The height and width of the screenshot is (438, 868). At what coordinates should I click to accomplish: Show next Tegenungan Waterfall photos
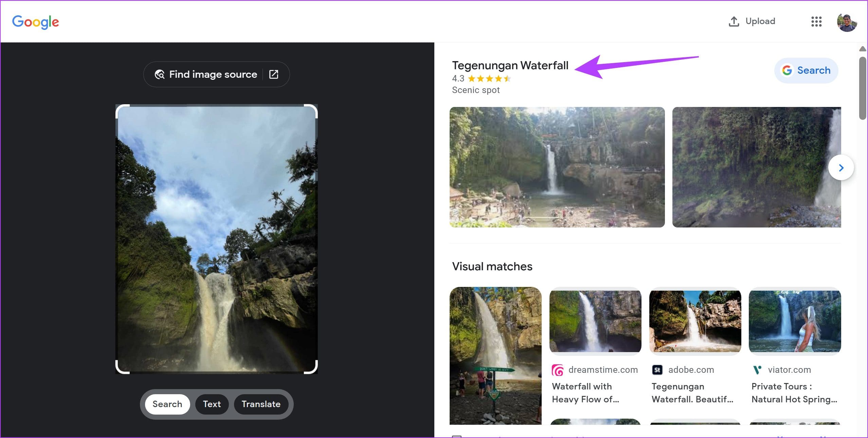[x=841, y=168]
